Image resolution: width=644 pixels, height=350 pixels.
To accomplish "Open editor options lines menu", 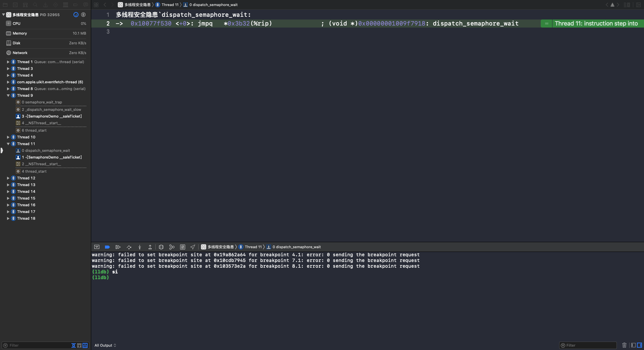I will (x=627, y=5).
